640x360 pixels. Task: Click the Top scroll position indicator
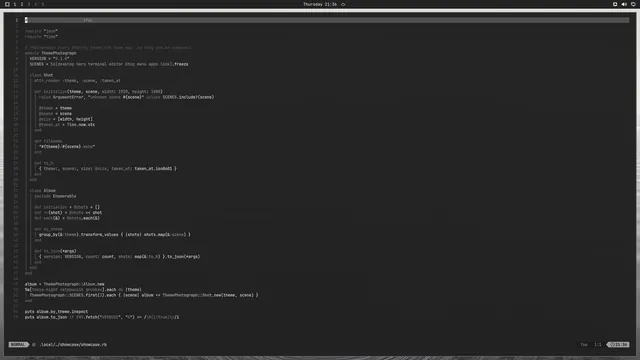click(584, 344)
